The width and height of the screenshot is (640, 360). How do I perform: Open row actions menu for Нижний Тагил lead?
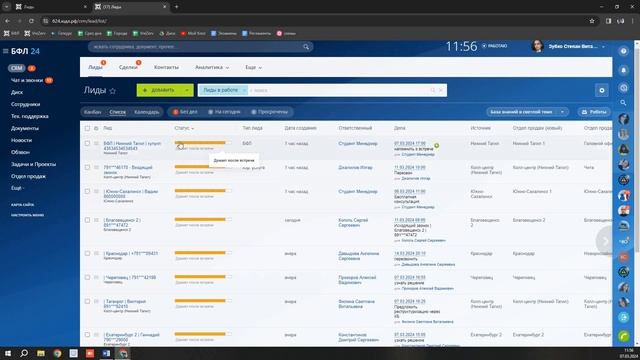coord(96,143)
